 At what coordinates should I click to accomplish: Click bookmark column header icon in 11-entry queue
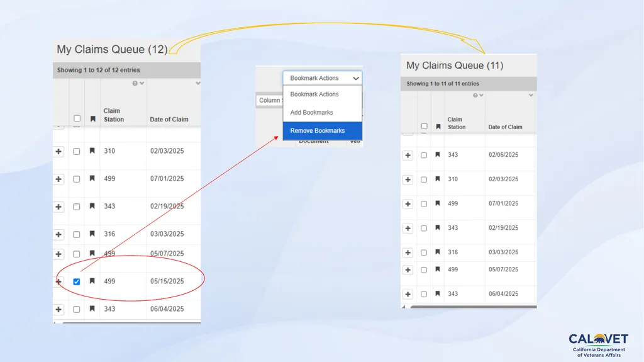tap(438, 127)
